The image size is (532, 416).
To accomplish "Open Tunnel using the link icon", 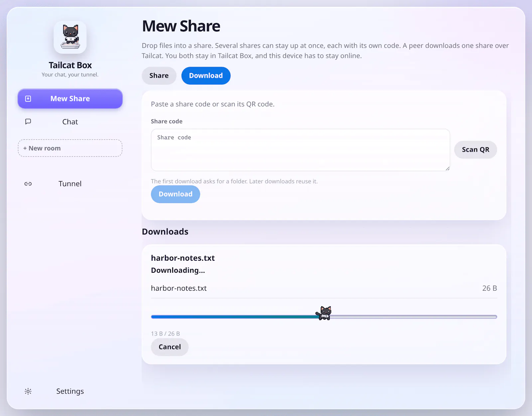I will click(28, 184).
